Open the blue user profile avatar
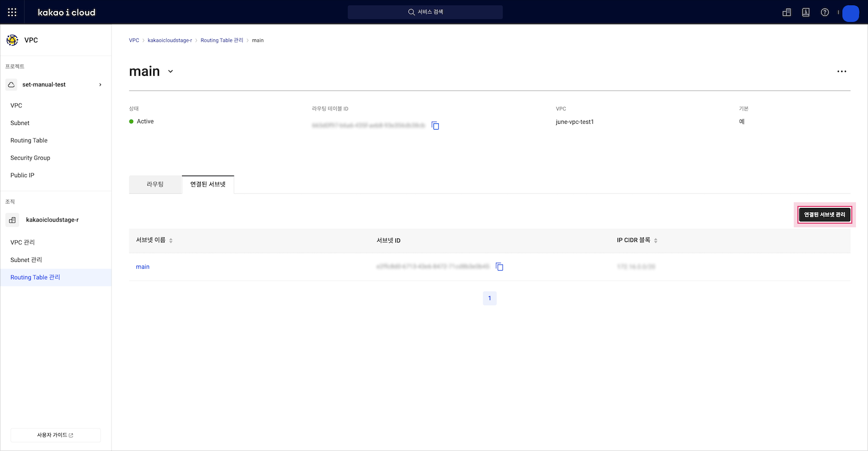This screenshot has height=451, width=868. (x=851, y=13)
